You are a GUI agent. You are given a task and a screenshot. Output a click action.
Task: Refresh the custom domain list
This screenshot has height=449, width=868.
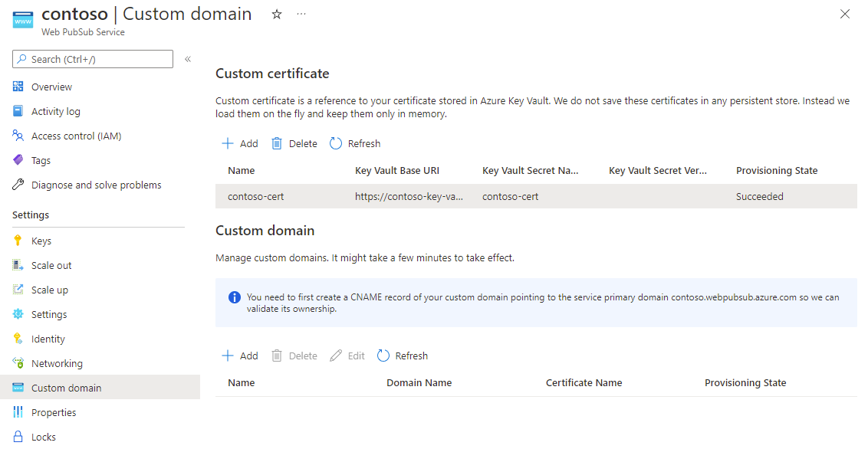(x=402, y=355)
